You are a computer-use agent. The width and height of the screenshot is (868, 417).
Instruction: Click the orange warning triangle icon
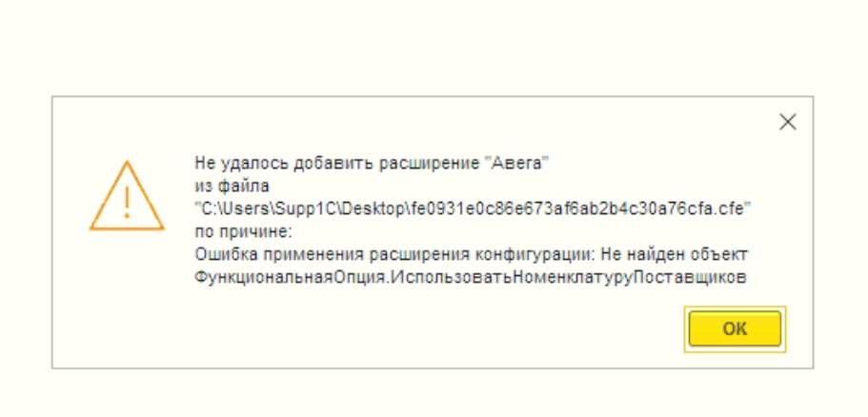click(x=127, y=195)
